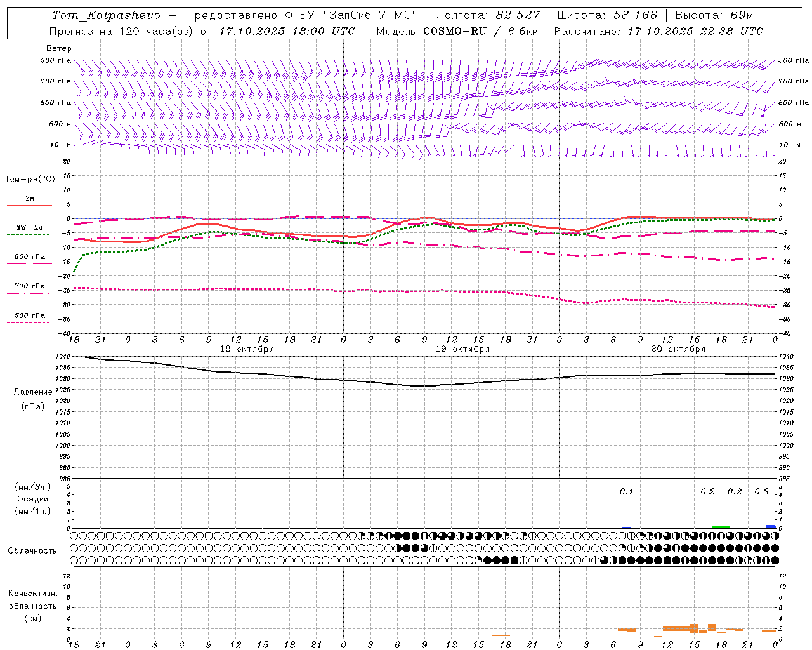Click the 0.1 precipitation amount value
The image size is (812, 650).
626,492
